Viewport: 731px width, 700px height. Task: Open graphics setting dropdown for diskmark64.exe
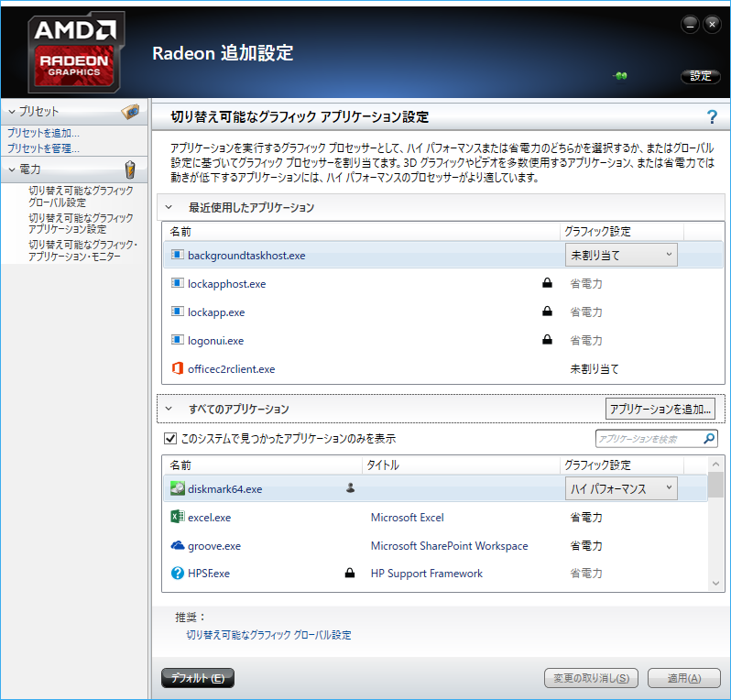621,488
